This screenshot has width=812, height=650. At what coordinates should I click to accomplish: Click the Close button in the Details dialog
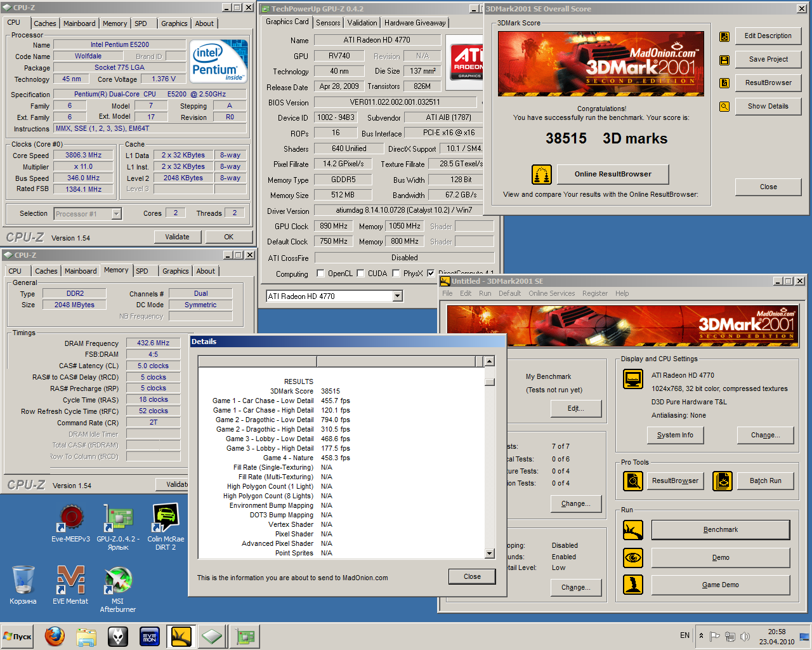472,576
